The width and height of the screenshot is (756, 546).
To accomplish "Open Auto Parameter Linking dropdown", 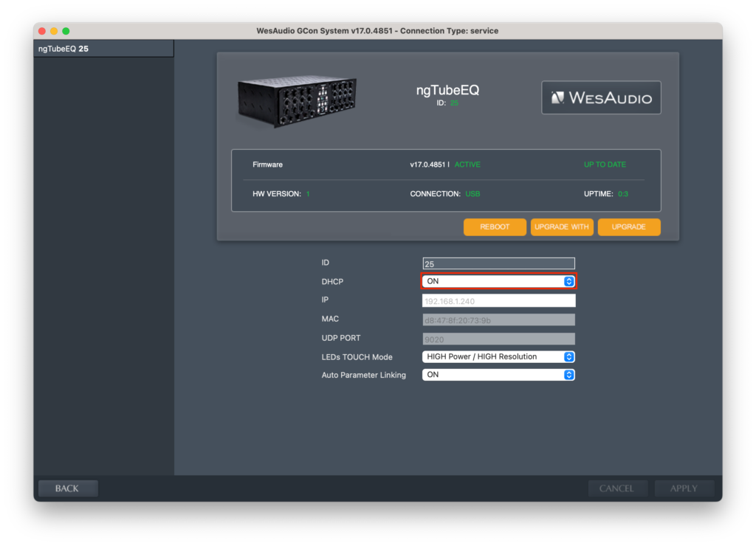I will pos(498,375).
